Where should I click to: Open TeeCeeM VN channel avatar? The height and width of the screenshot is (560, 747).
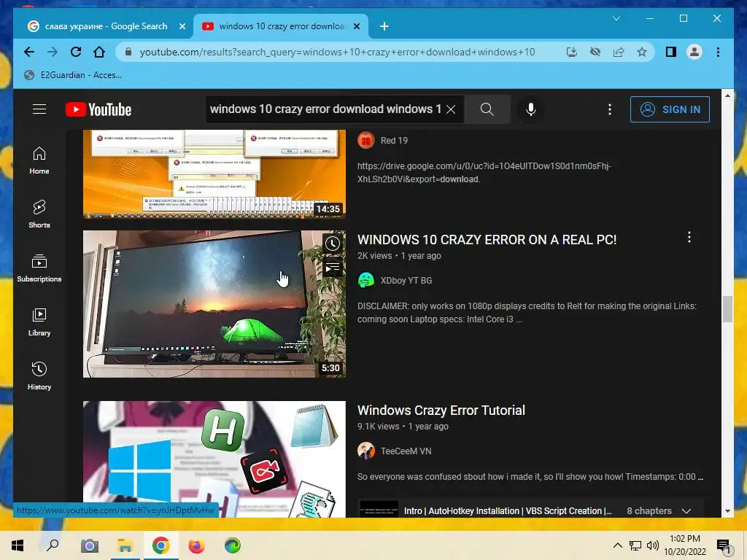pyautogui.click(x=366, y=451)
